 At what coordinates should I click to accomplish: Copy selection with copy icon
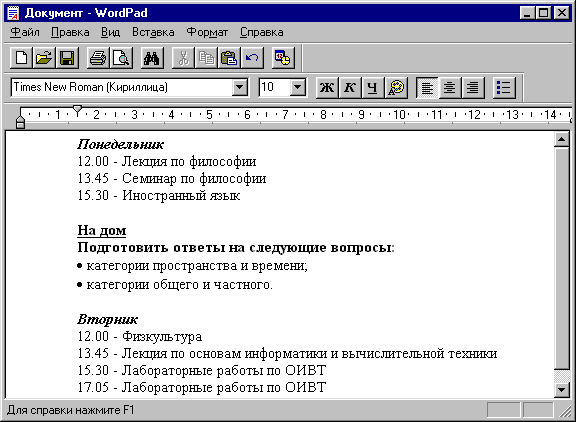pos(206,58)
